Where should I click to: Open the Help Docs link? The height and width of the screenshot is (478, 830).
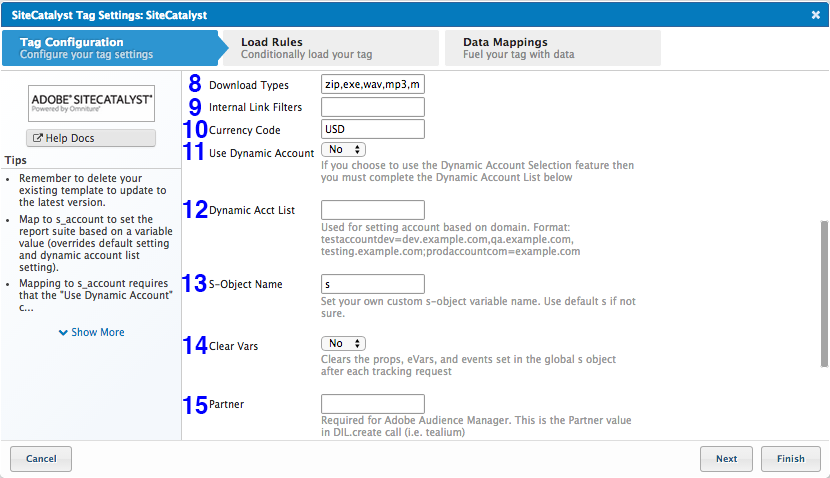coord(90,137)
